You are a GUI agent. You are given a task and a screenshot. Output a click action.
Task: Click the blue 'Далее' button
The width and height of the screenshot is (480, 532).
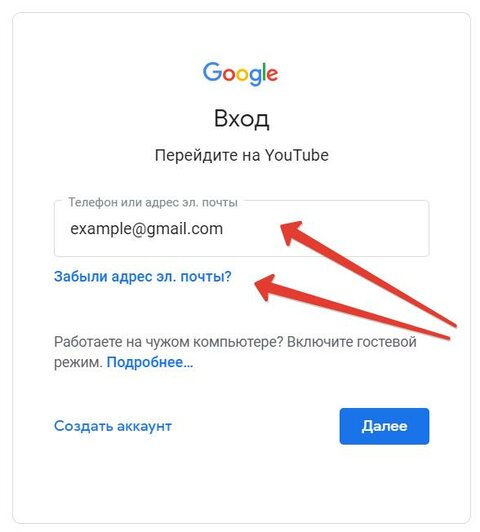coord(384,426)
